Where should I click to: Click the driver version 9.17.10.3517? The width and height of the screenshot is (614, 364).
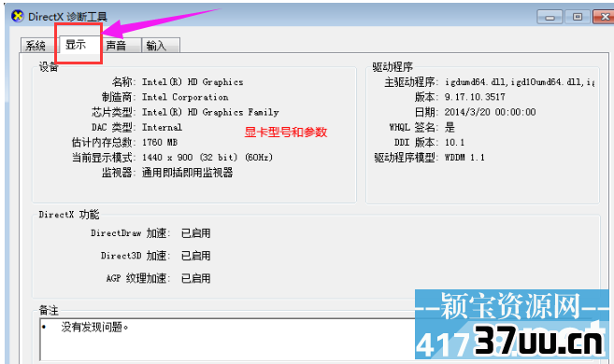point(475,97)
